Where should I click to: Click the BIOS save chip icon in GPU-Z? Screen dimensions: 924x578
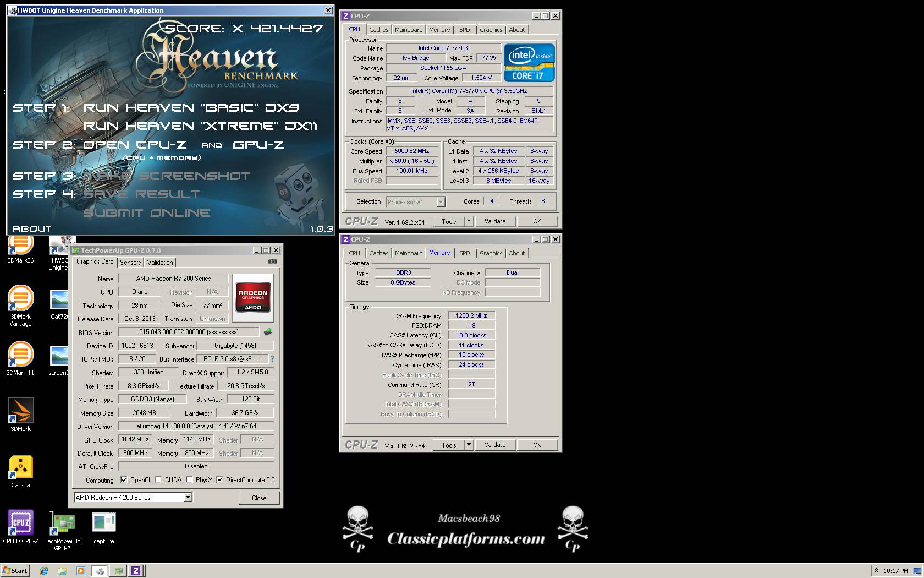pyautogui.click(x=268, y=332)
